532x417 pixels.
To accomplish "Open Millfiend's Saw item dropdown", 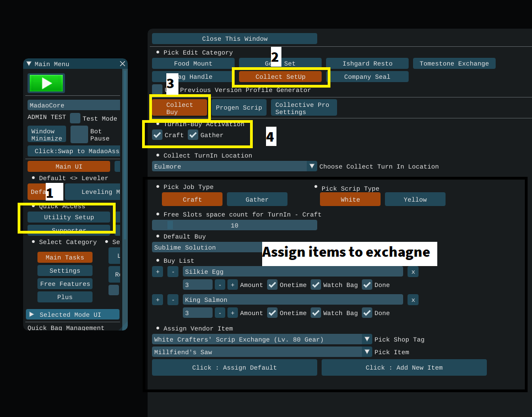I will pyautogui.click(x=367, y=352).
